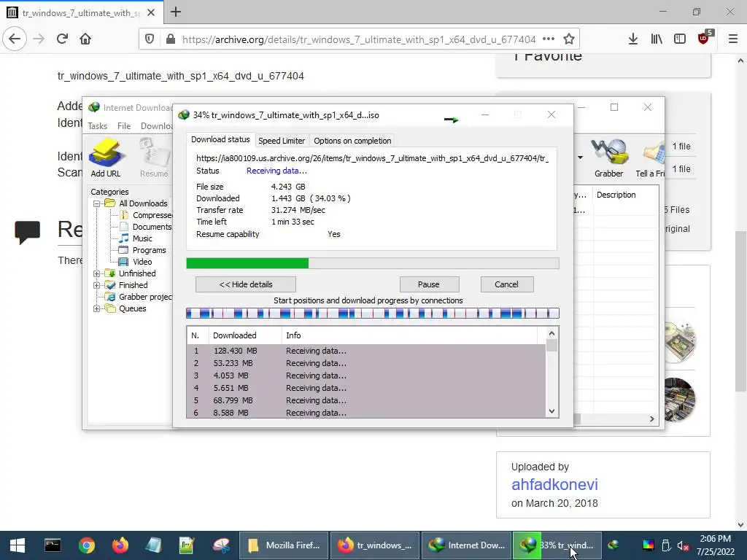Expand the Unfinished category
Image resolution: width=747 pixels, height=560 pixels.
(x=97, y=274)
